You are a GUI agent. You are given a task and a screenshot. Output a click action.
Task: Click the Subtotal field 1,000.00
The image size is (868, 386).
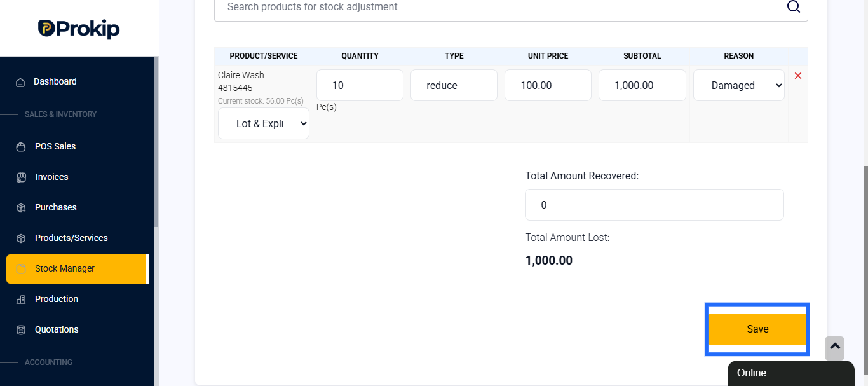pos(642,85)
